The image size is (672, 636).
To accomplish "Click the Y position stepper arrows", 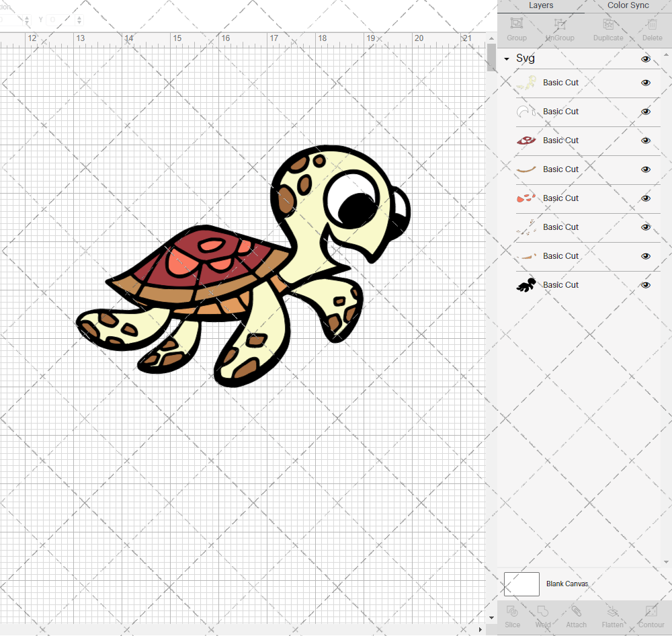I will pos(79,19).
